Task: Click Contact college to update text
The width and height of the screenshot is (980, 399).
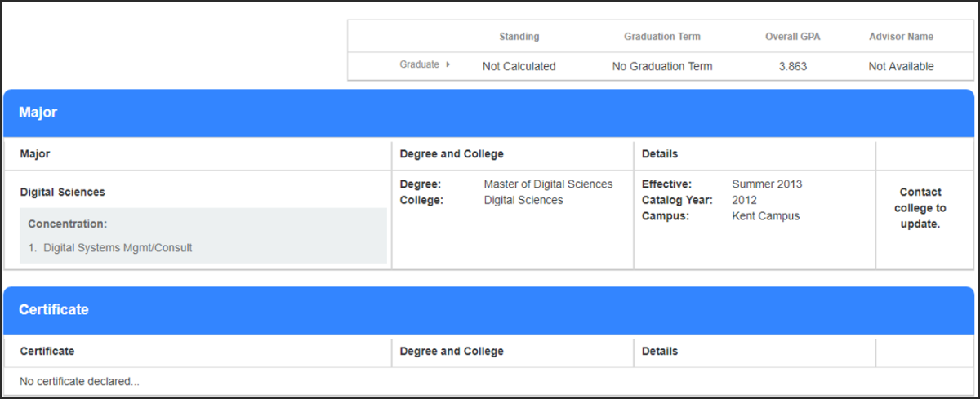Action: [x=920, y=208]
